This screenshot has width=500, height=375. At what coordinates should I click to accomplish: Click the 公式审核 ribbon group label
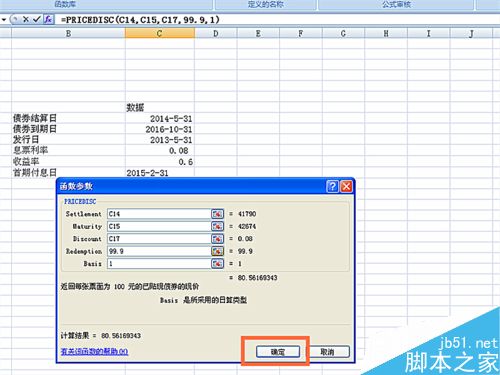click(397, 4)
